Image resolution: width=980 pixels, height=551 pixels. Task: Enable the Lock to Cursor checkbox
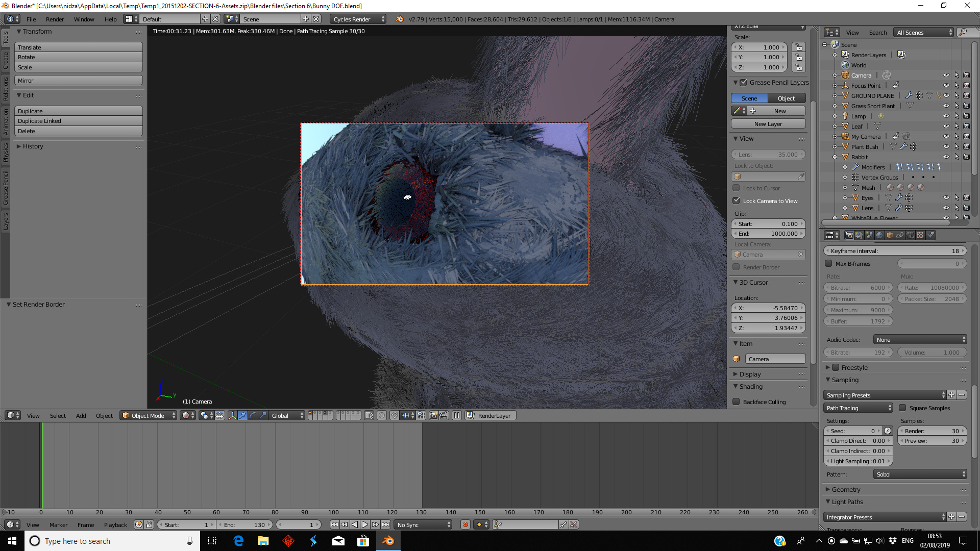736,188
